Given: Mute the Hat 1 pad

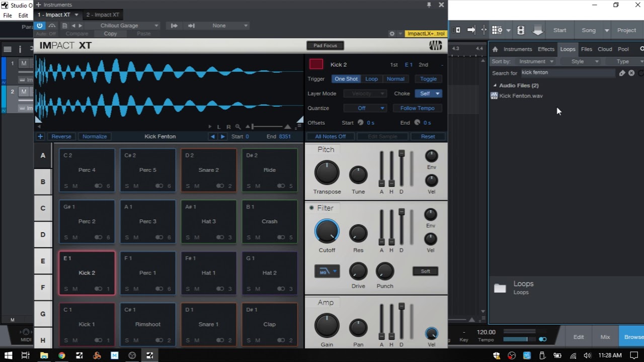Looking at the screenshot, I should point(197,289).
